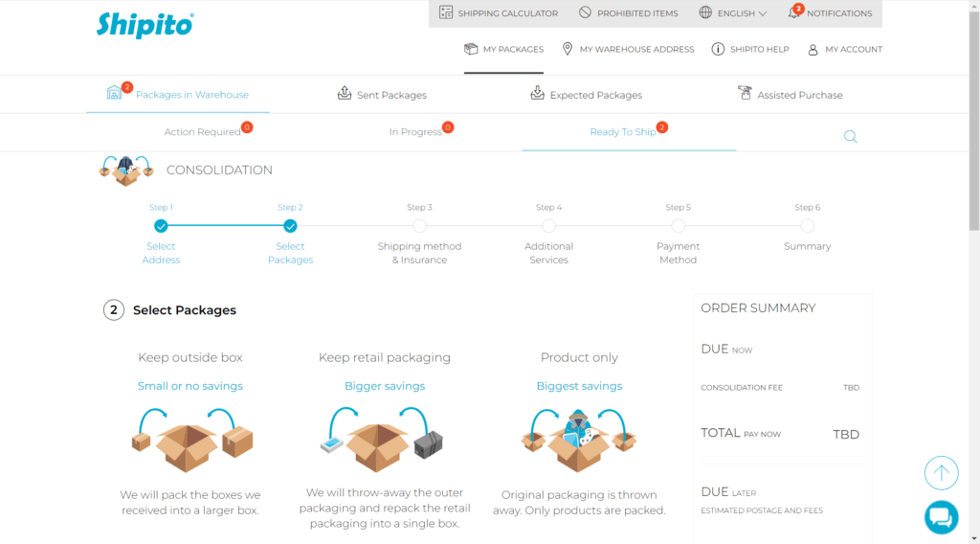Click the Shipito logo
Viewport: 980px width, 544px height.
[145, 25]
